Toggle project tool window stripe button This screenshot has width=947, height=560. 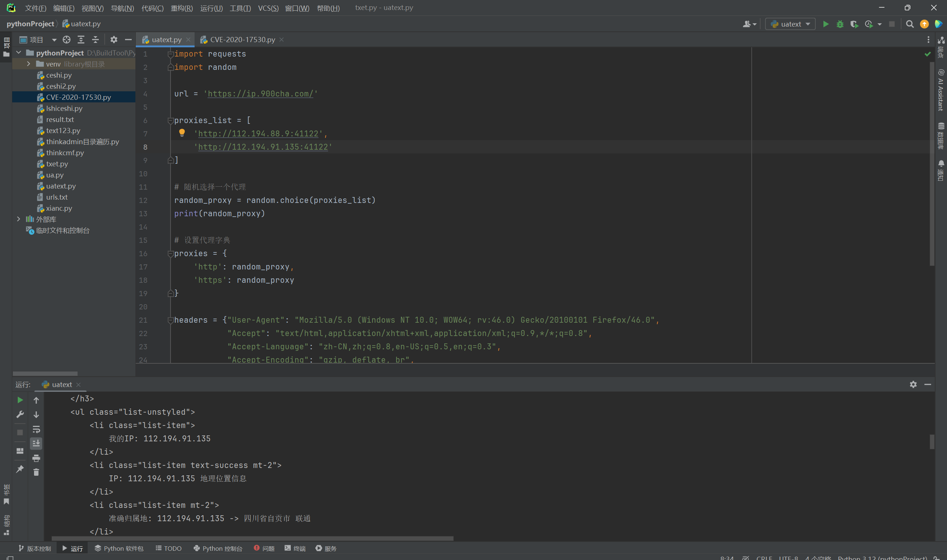(6, 47)
